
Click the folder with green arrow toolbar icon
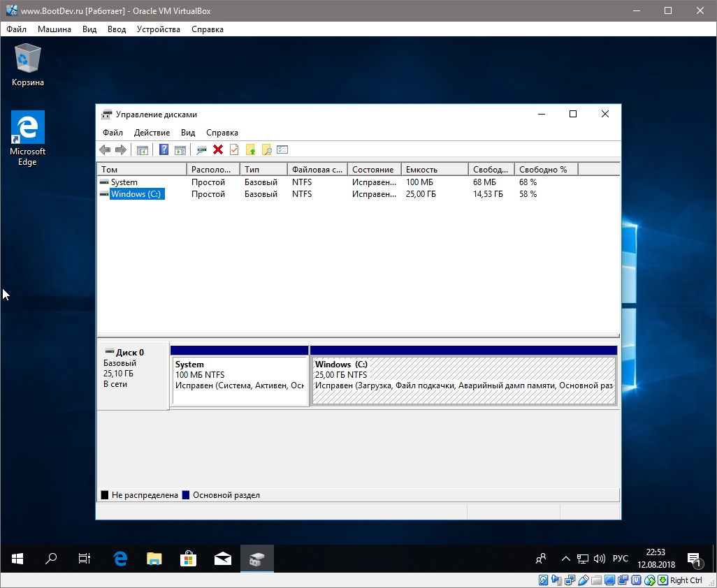pos(251,150)
